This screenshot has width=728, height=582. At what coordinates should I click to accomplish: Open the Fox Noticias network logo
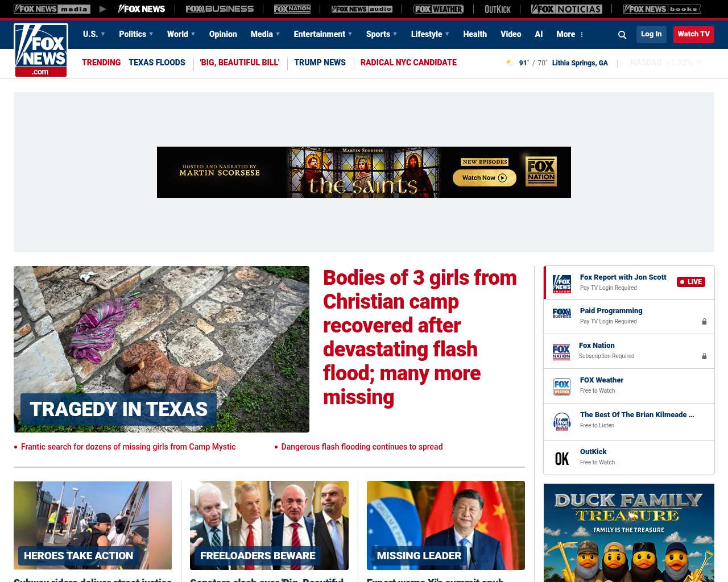coord(566,9)
